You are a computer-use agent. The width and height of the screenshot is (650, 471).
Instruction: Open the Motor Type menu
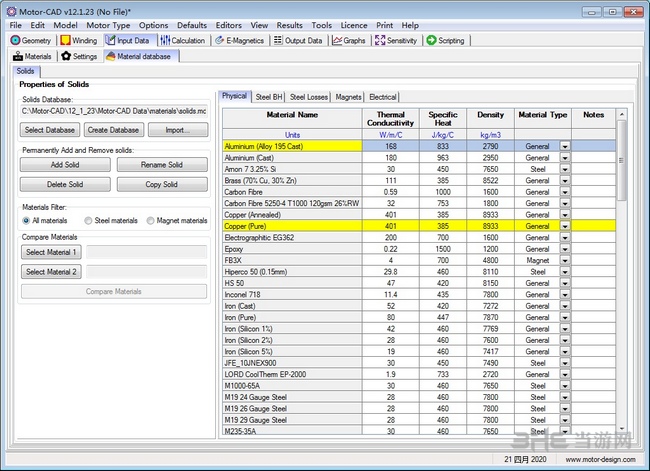(108, 25)
